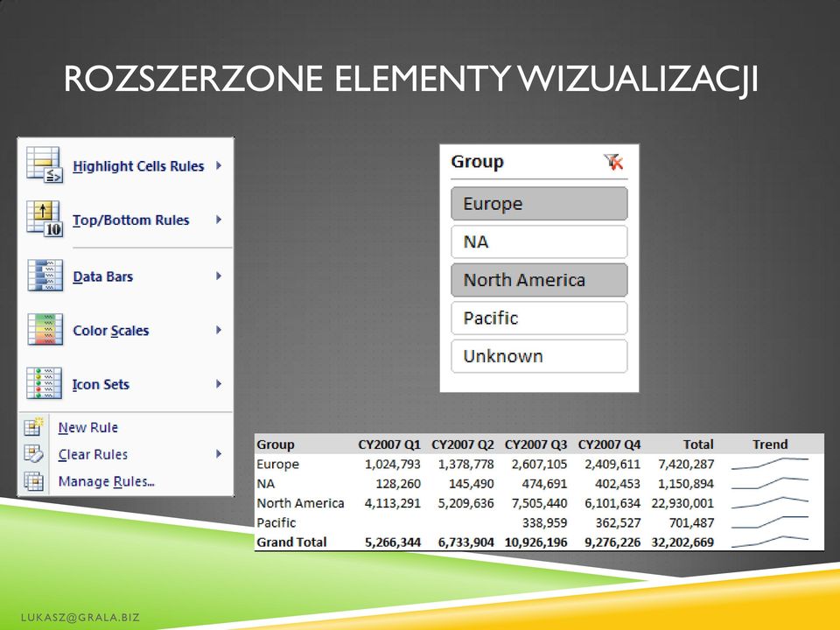Toggle Pacific in Group slicer
Viewport: 840px width, 630px height.
539,318
